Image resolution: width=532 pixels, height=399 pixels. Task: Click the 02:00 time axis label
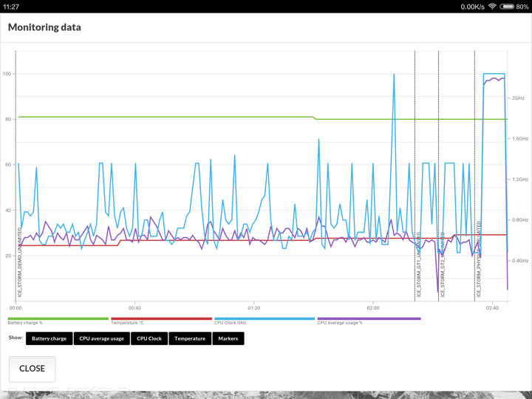coord(373,308)
